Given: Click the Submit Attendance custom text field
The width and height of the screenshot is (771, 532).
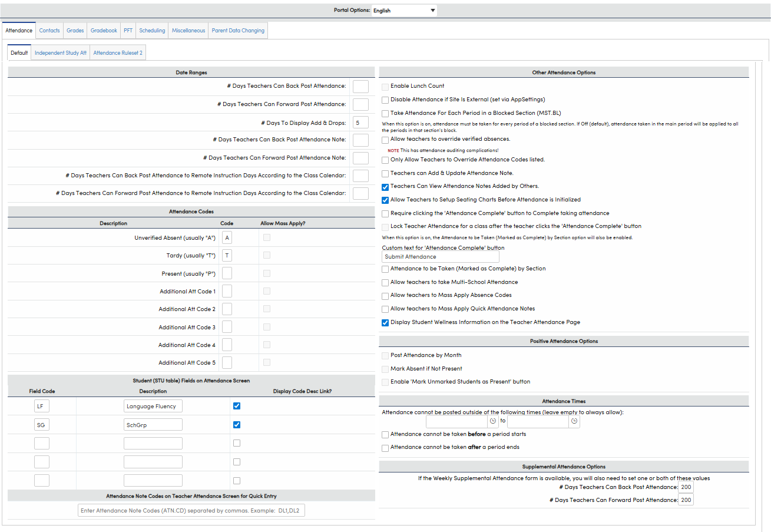Looking at the screenshot, I should [441, 257].
